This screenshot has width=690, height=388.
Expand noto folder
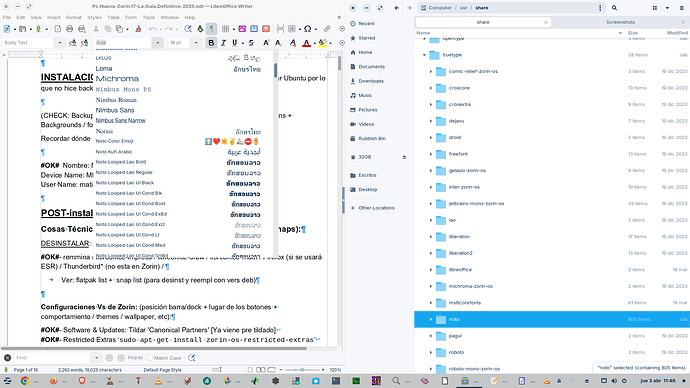pyautogui.click(x=431, y=319)
